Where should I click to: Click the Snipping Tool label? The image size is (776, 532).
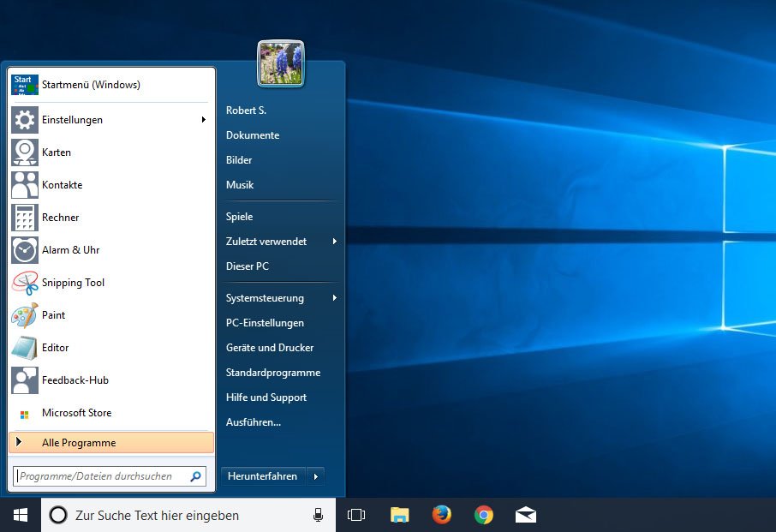(74, 283)
